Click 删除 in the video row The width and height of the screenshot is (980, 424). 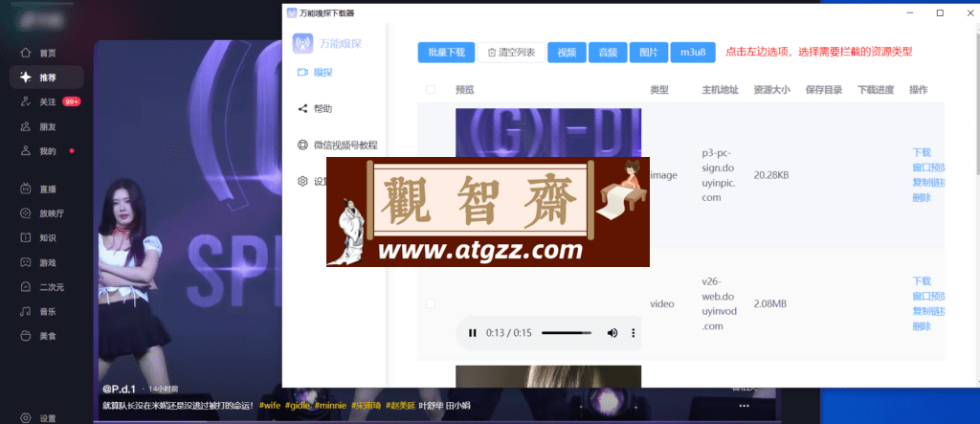[x=922, y=325]
